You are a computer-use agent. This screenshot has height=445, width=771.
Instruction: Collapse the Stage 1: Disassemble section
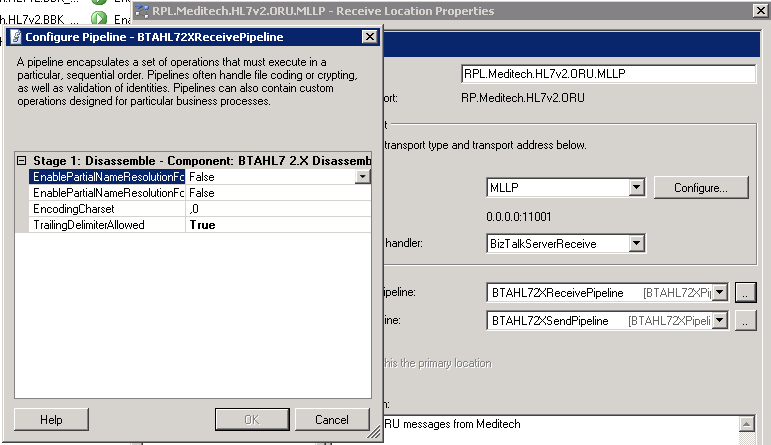pyautogui.click(x=21, y=161)
